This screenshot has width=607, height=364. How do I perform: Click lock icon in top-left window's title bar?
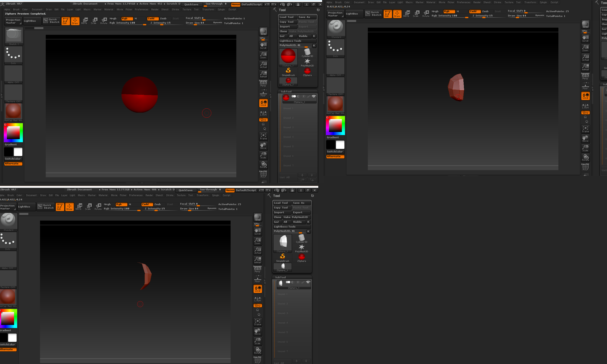(x=298, y=5)
